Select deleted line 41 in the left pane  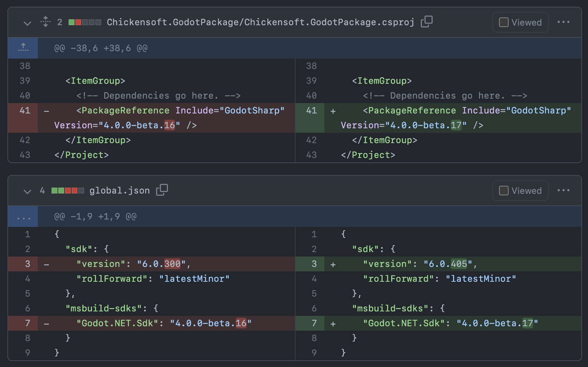25,110
